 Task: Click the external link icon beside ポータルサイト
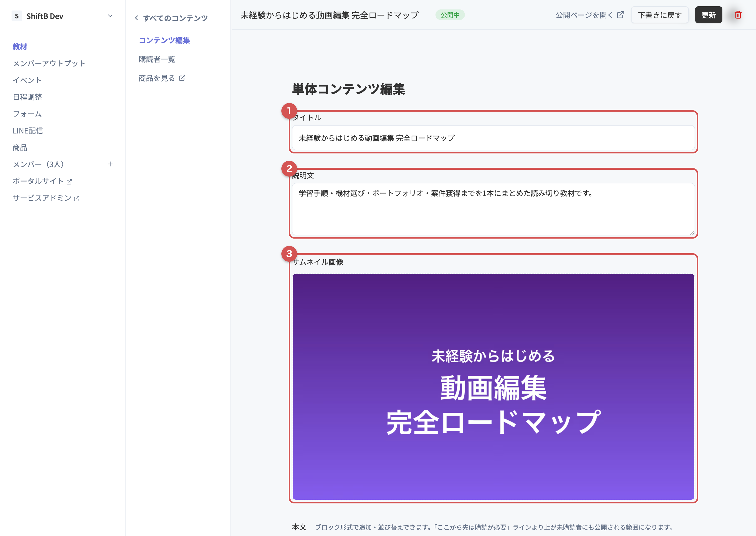(69, 182)
